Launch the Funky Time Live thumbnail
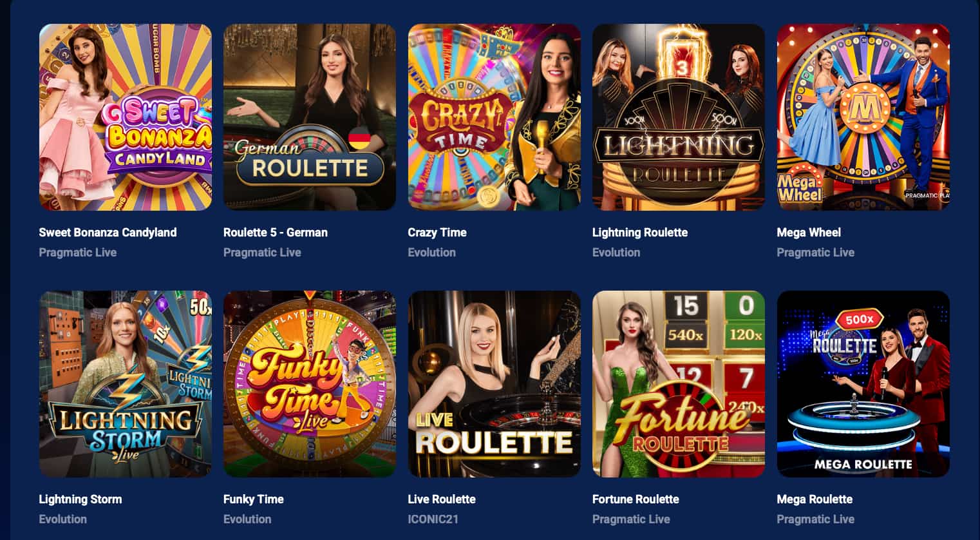 (x=310, y=384)
